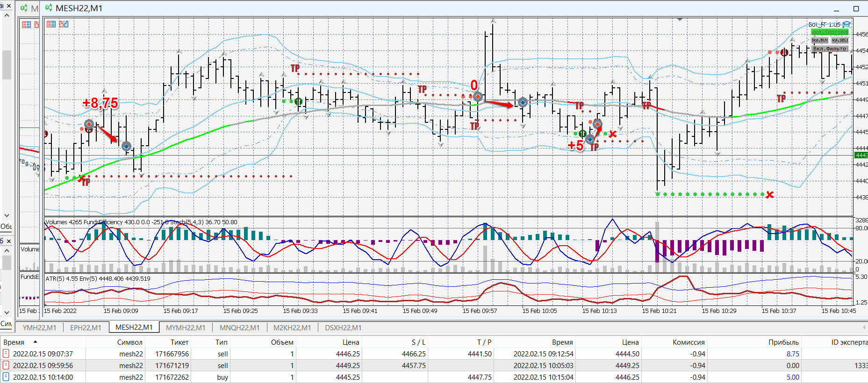Switch to the EPH22,M1 chart tab
The image size is (868, 383).
[x=86, y=327]
